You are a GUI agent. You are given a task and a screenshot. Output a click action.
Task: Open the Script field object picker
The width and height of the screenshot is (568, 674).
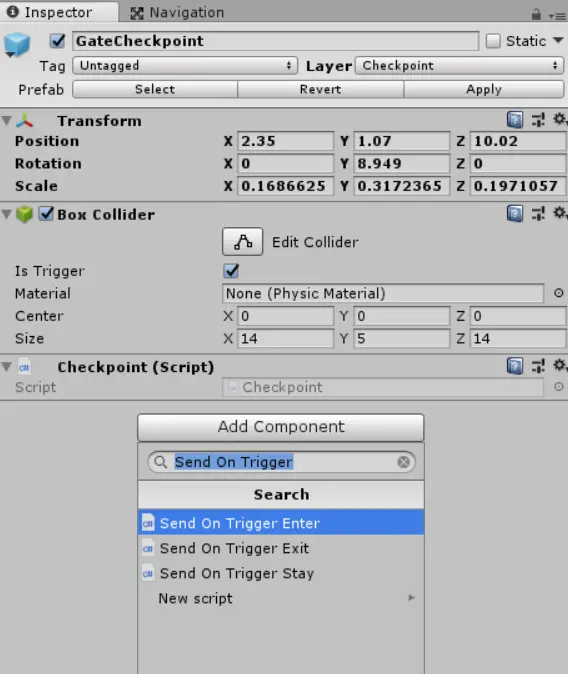pos(559,386)
